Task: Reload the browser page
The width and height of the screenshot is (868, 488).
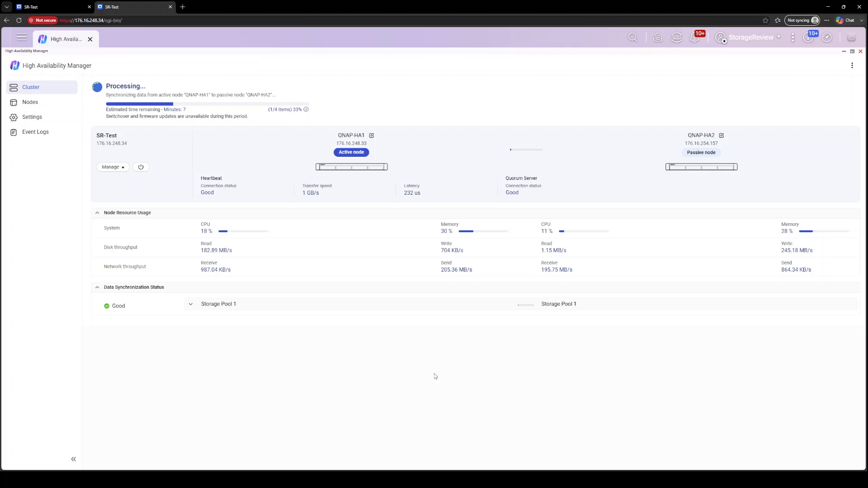Action: (19, 20)
